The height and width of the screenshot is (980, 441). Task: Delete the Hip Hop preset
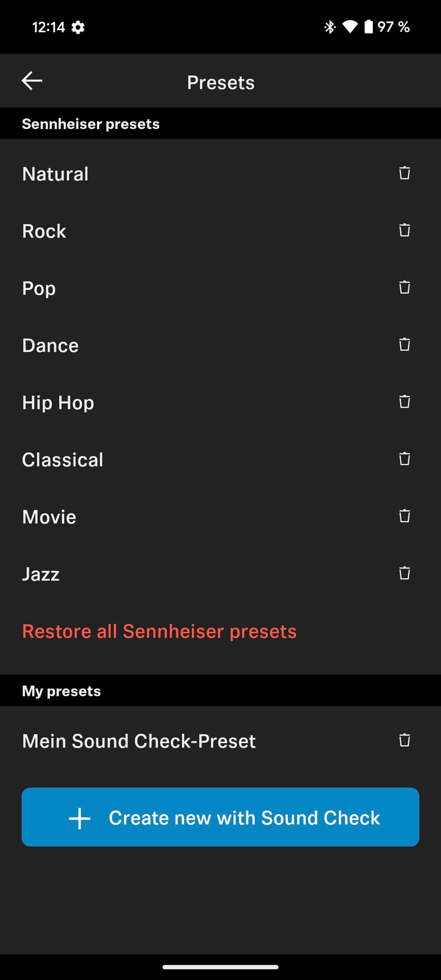click(x=404, y=402)
